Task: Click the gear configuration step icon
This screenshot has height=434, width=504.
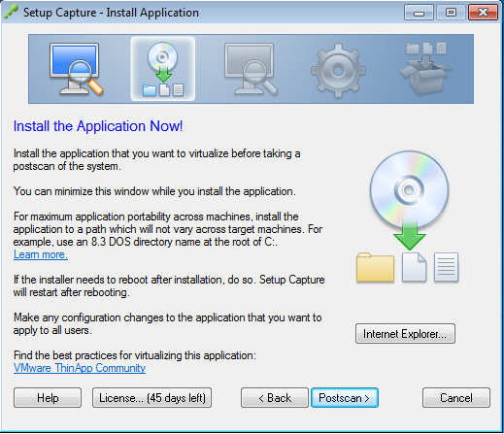Action: [x=338, y=70]
